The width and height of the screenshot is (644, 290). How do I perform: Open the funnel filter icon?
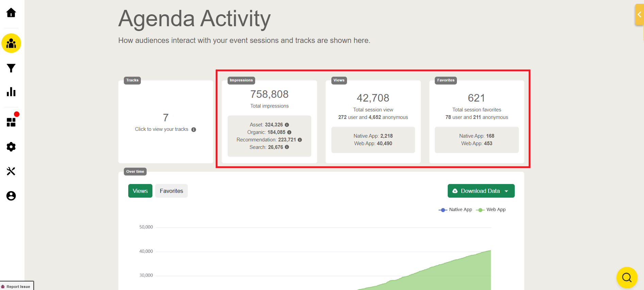[x=11, y=68]
